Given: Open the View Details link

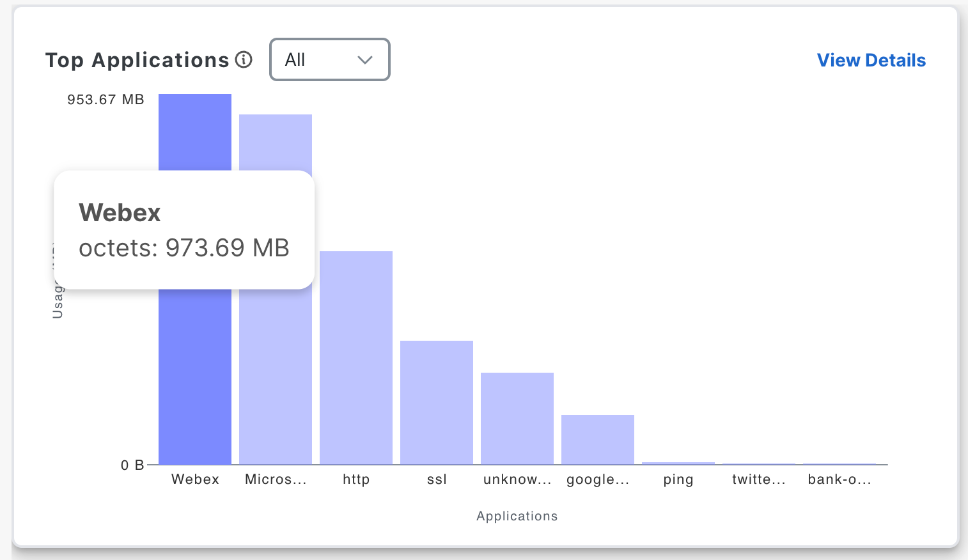Looking at the screenshot, I should [x=871, y=60].
